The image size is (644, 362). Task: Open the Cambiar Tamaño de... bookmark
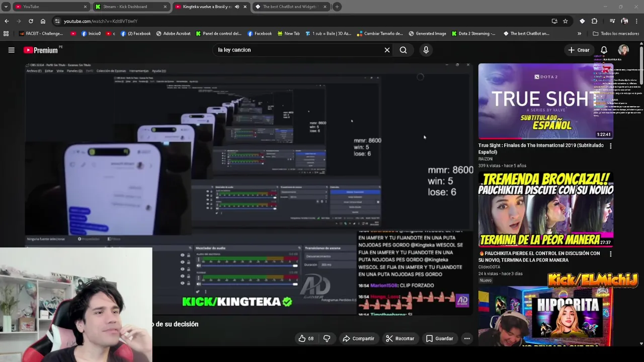[x=380, y=34]
